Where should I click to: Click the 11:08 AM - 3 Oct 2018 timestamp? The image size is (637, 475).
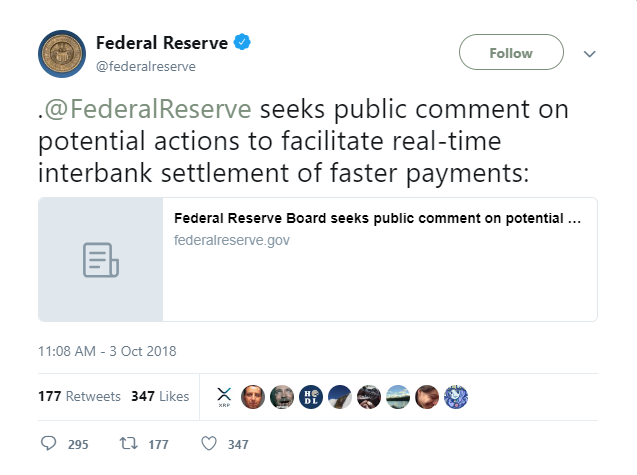tap(106, 352)
